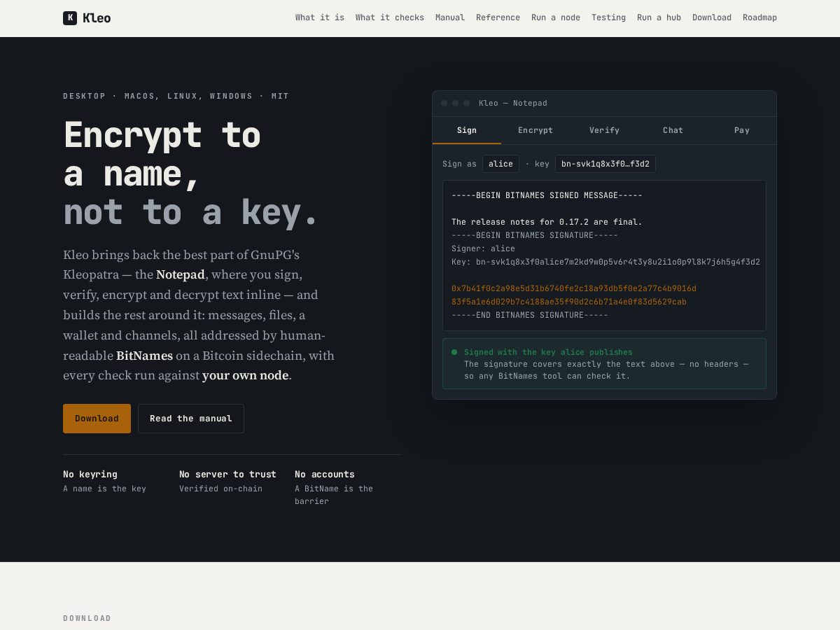Switch to the Chat tab
The image size is (840, 630).
click(x=673, y=130)
